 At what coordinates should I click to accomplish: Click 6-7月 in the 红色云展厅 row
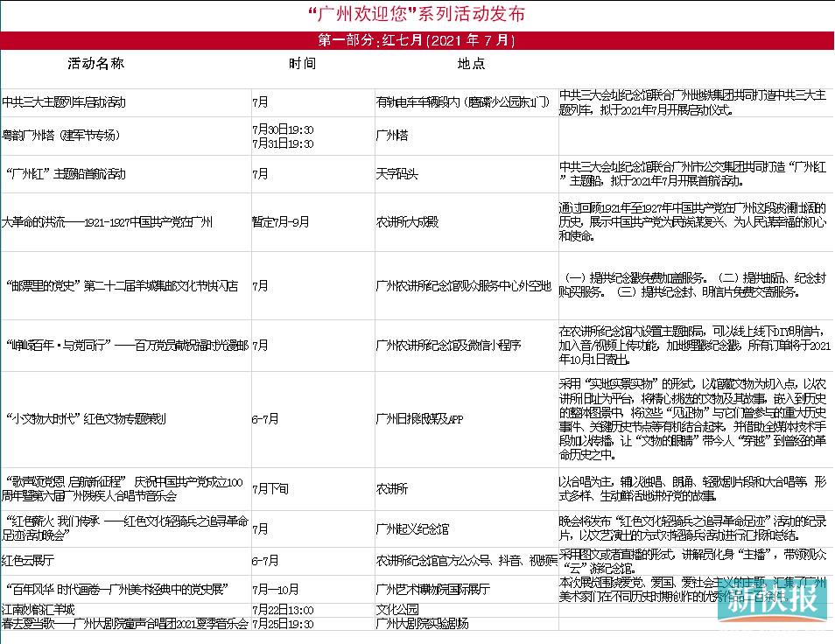pyautogui.click(x=265, y=561)
